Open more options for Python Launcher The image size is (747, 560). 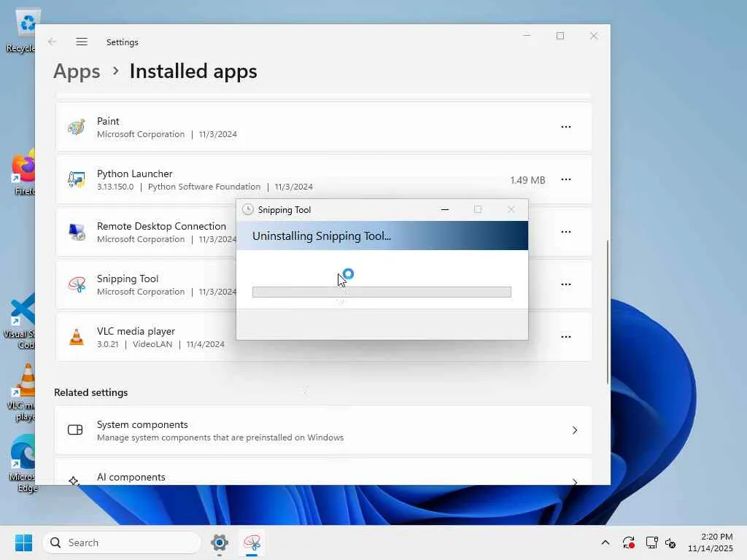pyautogui.click(x=566, y=179)
